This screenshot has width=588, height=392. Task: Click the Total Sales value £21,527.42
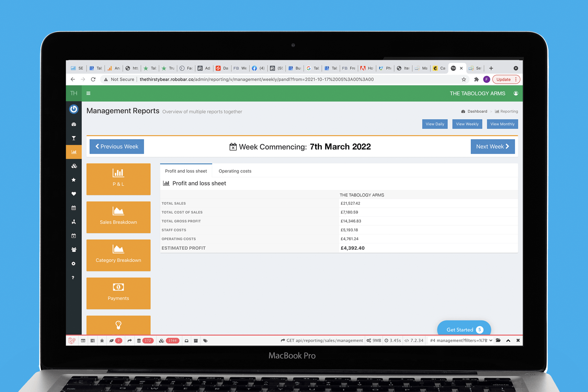click(x=350, y=203)
